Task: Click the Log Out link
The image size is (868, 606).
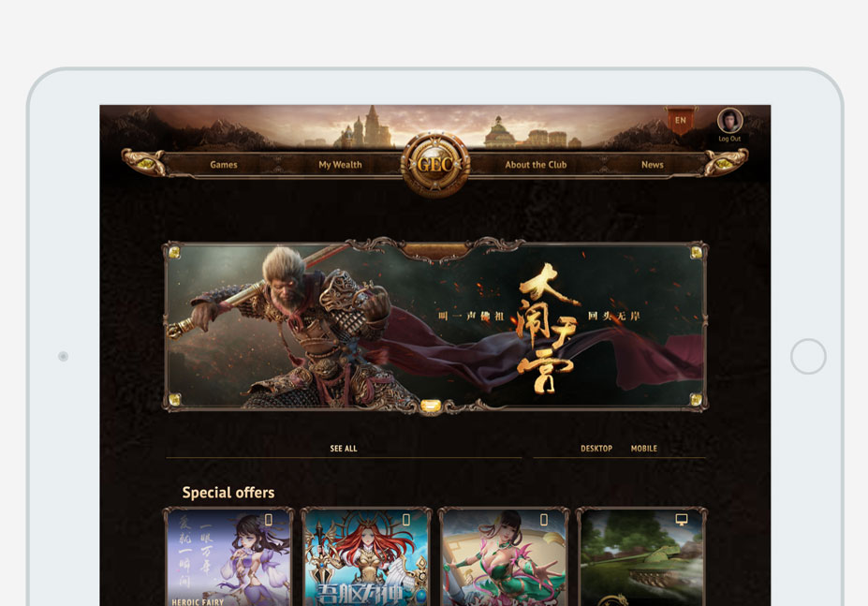Action: click(x=729, y=139)
